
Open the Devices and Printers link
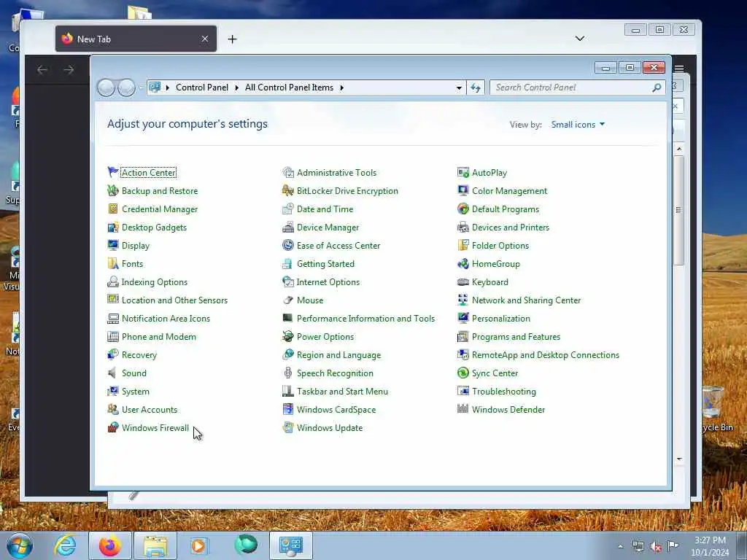pos(510,227)
